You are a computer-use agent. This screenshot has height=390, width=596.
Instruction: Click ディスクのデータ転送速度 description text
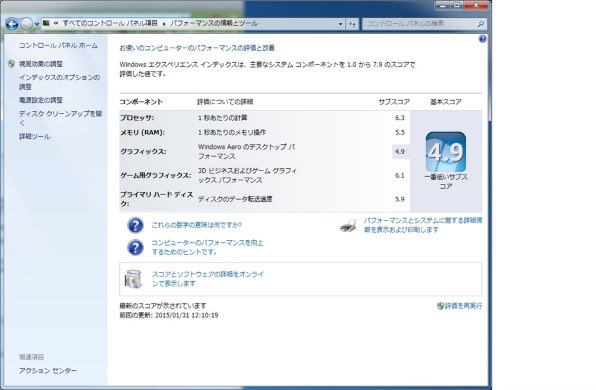point(235,199)
